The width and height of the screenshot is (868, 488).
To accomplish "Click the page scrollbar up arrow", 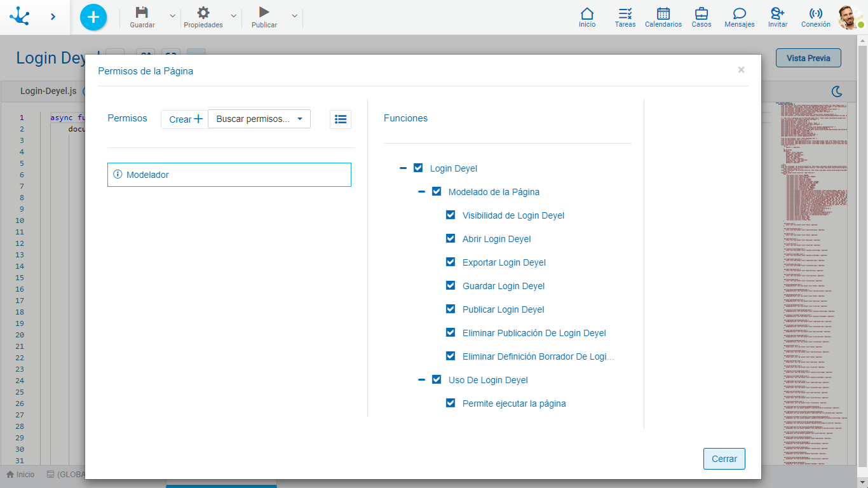I will [x=863, y=40].
